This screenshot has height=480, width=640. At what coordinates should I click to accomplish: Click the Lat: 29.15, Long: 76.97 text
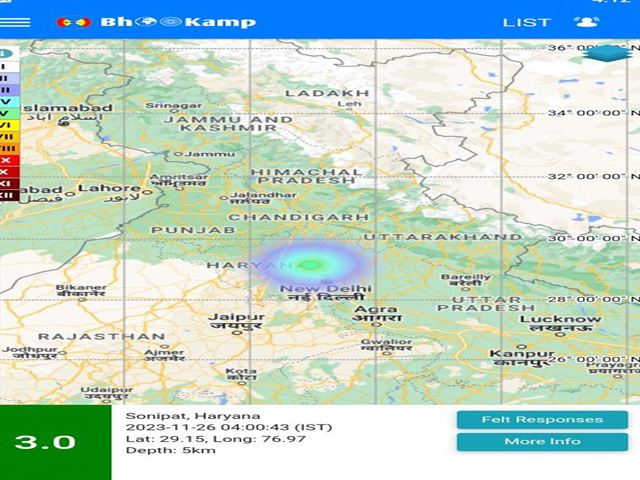click(216, 439)
